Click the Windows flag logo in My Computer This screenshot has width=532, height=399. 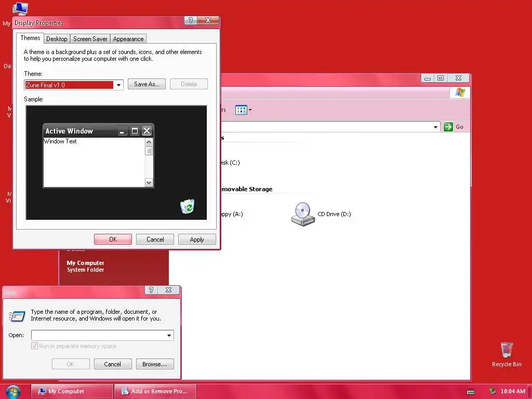[x=460, y=92]
